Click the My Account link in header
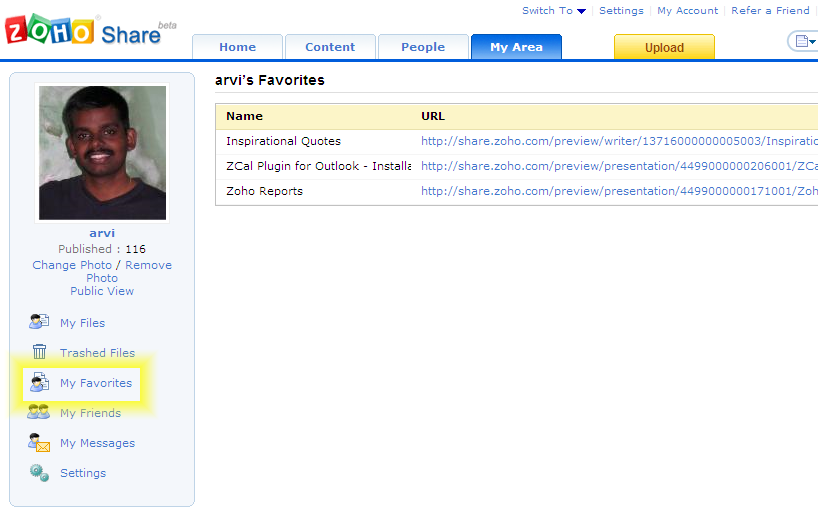Screen dimensions: 818x517 687,11
